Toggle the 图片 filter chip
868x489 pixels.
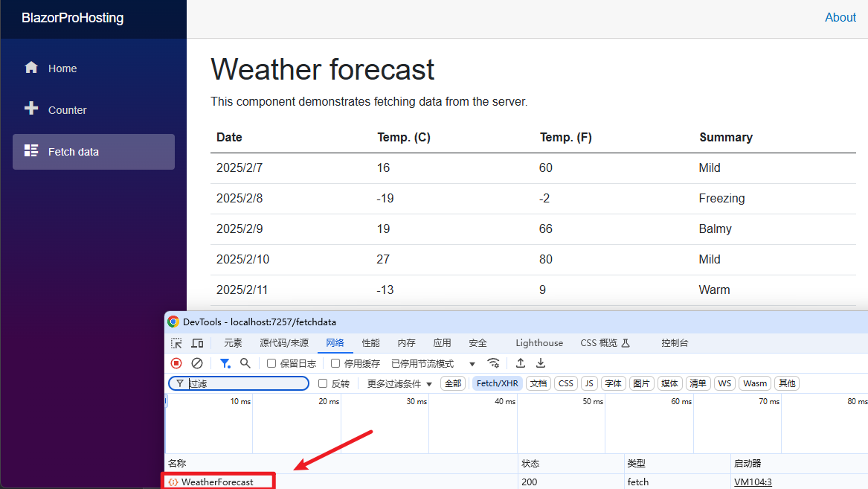[x=642, y=383]
